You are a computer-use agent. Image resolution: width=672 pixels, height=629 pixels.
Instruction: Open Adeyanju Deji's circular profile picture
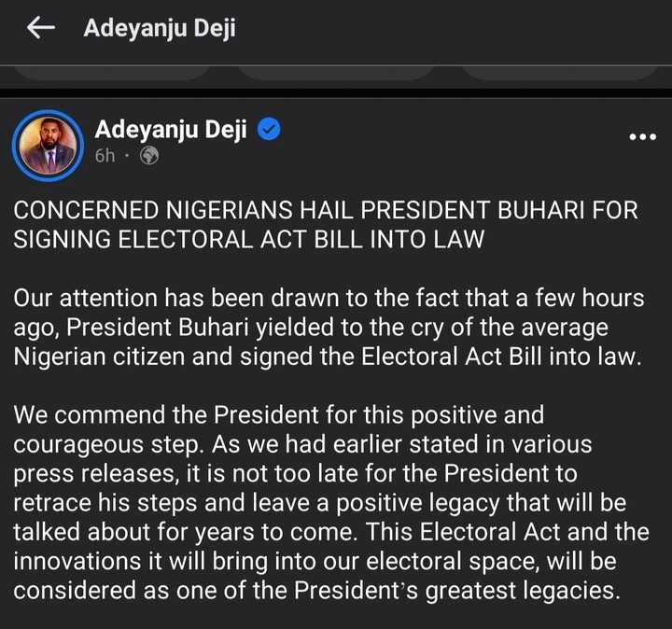(x=49, y=144)
